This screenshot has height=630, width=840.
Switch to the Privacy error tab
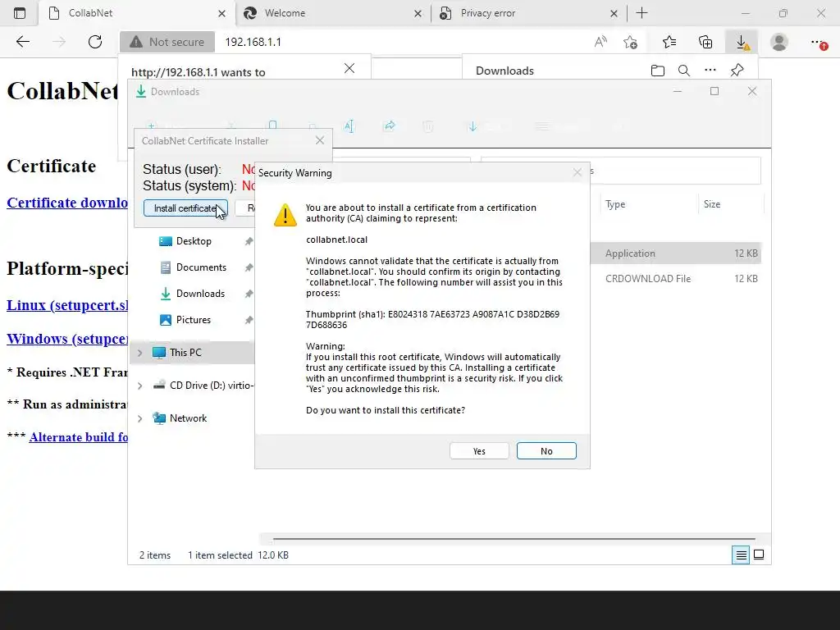tap(529, 13)
